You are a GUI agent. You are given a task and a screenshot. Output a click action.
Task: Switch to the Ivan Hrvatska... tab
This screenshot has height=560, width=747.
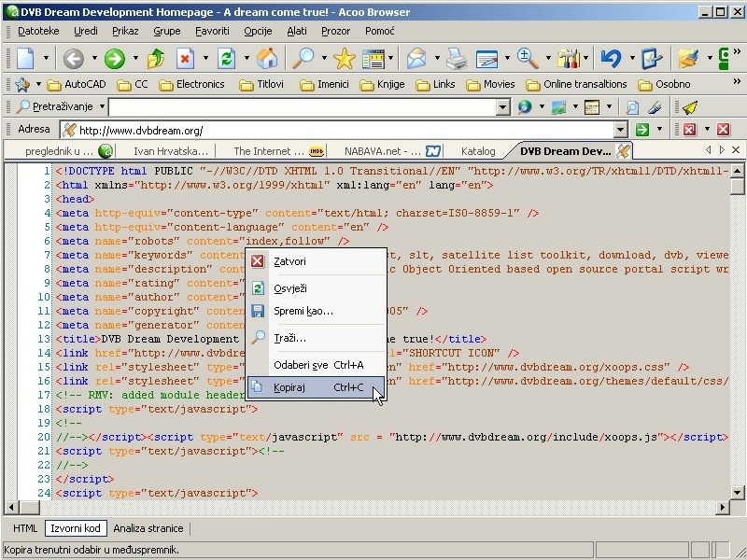coord(171,151)
